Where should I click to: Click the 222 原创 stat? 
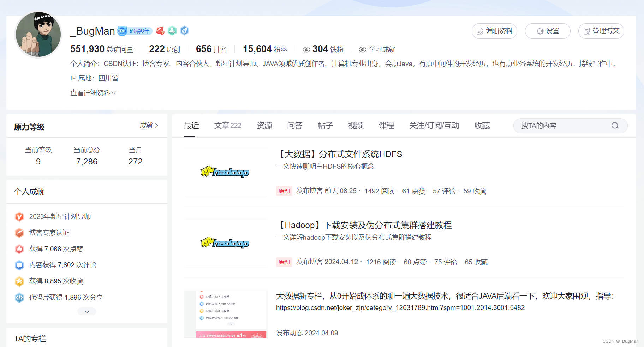coord(165,49)
